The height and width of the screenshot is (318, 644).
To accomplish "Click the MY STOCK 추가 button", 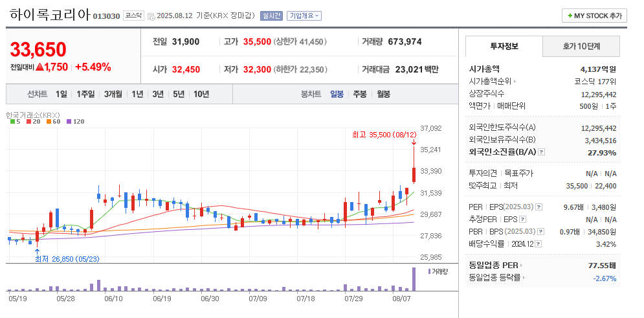I will pos(594,16).
